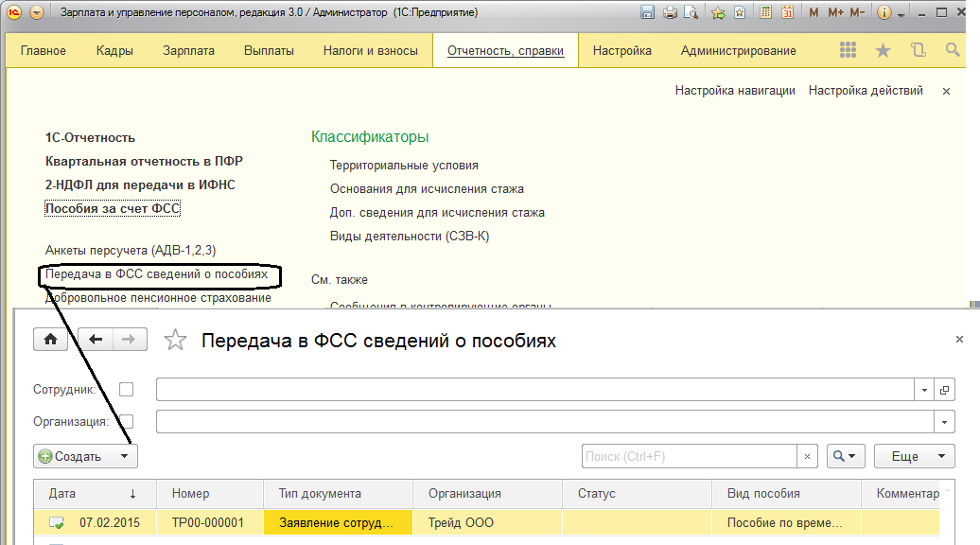Open the Настройка section
Image resolution: width=980 pixels, height=545 pixels.
pos(621,51)
